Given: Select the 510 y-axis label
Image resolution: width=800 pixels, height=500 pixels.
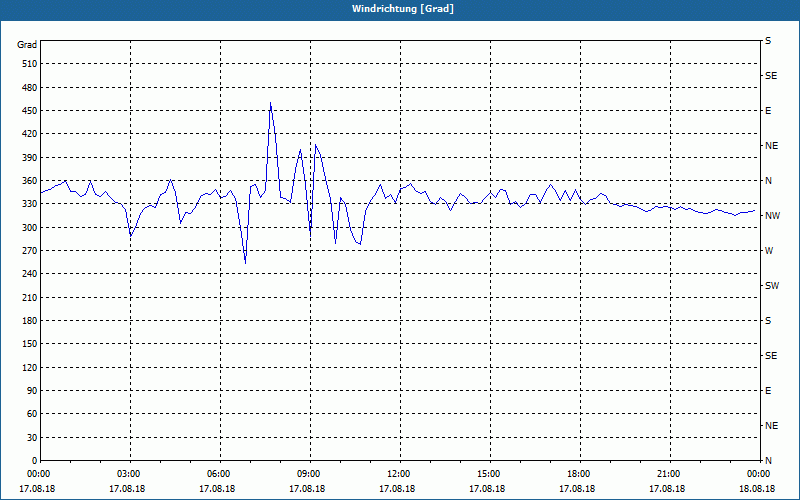Looking at the screenshot, I should tap(30, 64).
